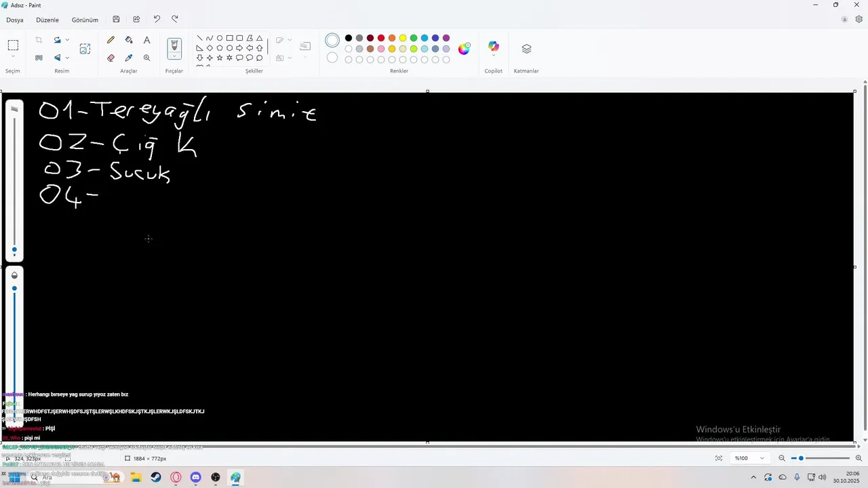Show hidden system tray icons
This screenshot has height=488, width=868.
pyautogui.click(x=753, y=477)
